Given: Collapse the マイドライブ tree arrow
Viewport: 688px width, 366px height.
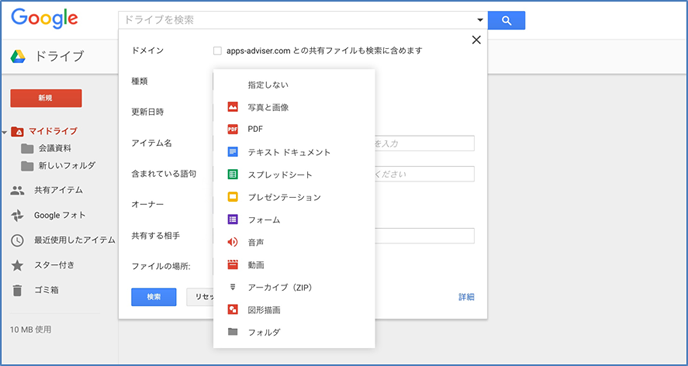Looking at the screenshot, I should (x=4, y=132).
